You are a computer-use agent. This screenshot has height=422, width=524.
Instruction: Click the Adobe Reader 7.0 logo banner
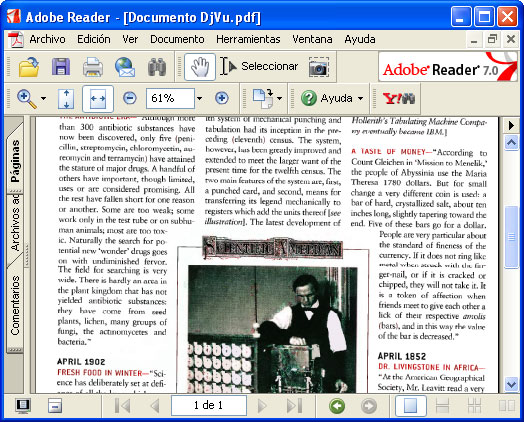448,66
